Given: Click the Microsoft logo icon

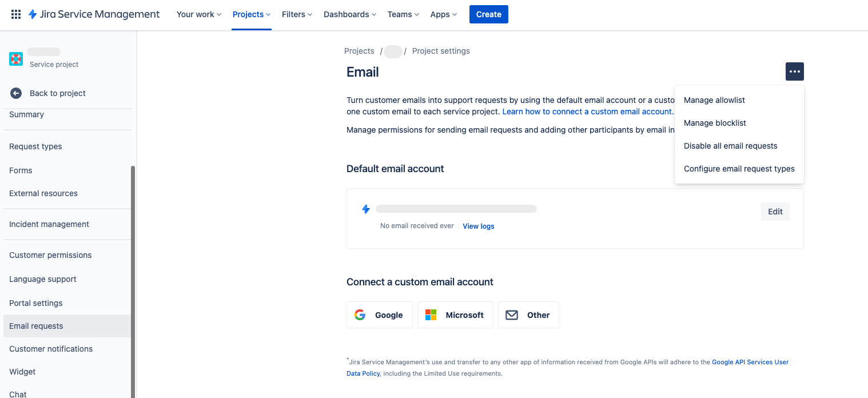Looking at the screenshot, I should tap(431, 315).
